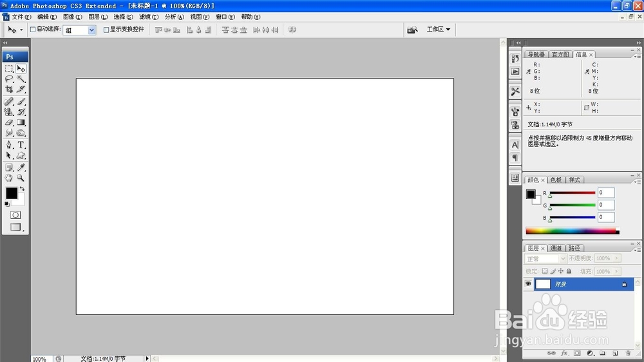The width and height of the screenshot is (644, 362).
Task: Create a new layer icon
Action: point(615,354)
